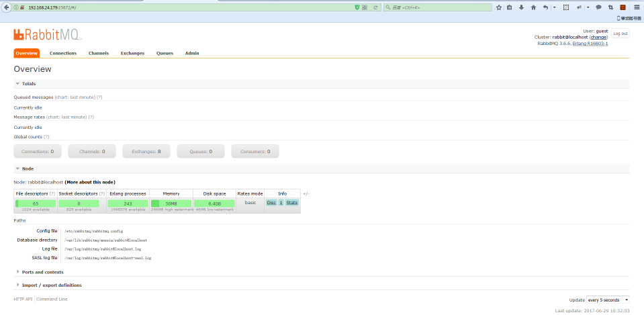Viewport: 644px width, 315px height.
Task: Open Message rates chart range option
Action: (x=66, y=117)
